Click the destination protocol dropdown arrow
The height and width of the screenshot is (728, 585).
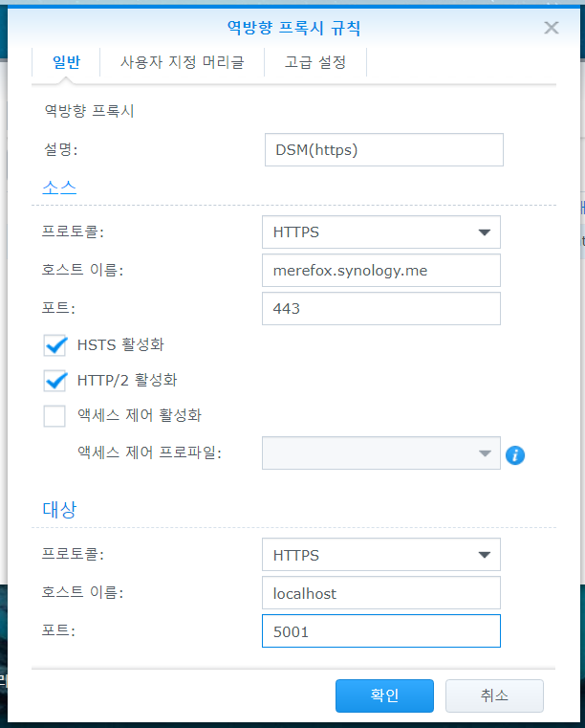pyautogui.click(x=485, y=555)
